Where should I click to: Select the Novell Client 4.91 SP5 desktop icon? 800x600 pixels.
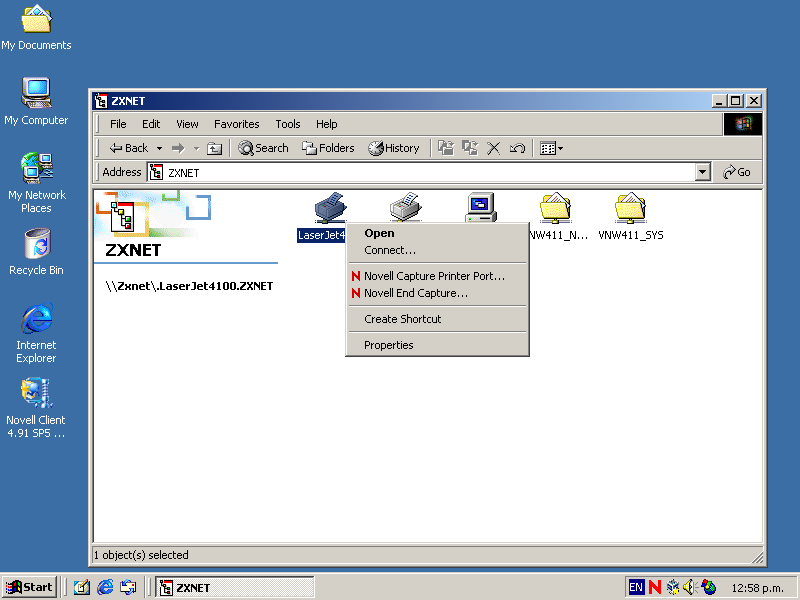coord(36,408)
